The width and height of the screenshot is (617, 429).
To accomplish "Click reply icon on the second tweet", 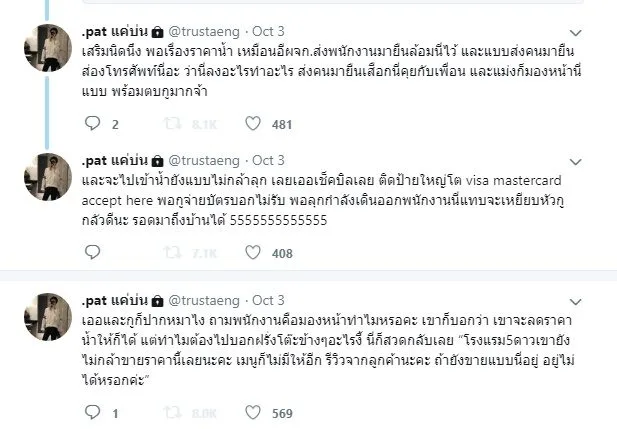I will click(93, 253).
